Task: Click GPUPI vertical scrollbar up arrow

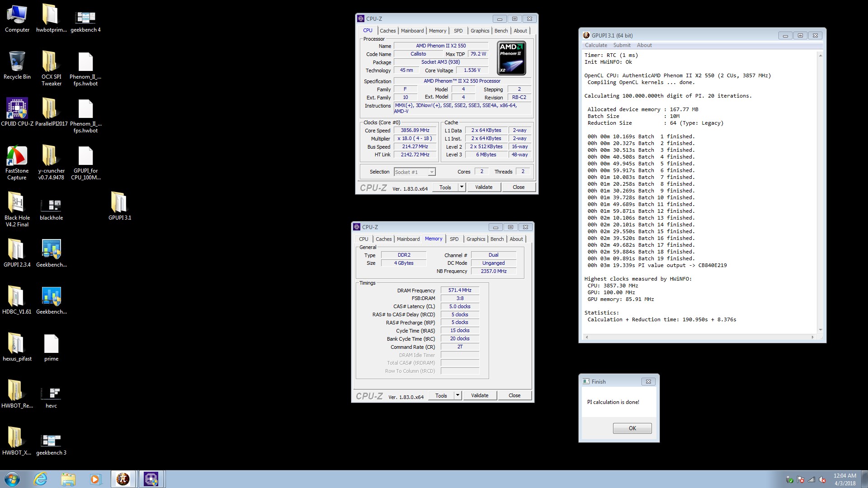Action: [820, 55]
